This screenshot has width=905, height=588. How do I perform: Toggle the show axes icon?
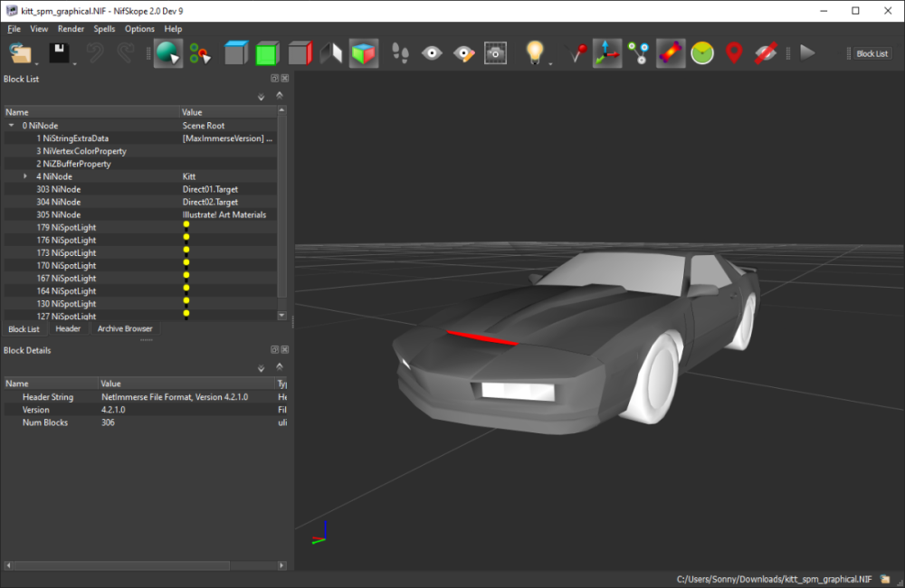point(606,53)
